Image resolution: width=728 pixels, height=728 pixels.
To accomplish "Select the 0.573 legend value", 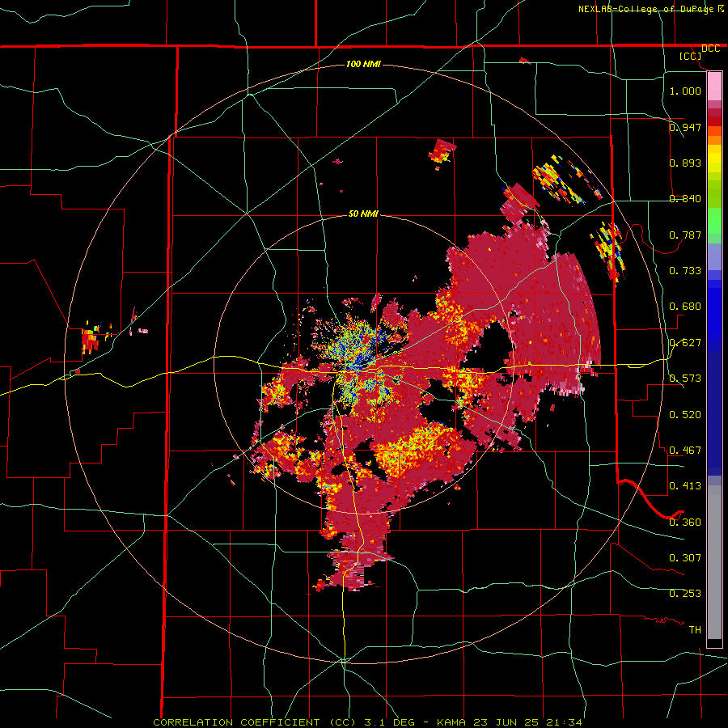I will pyautogui.click(x=685, y=379).
